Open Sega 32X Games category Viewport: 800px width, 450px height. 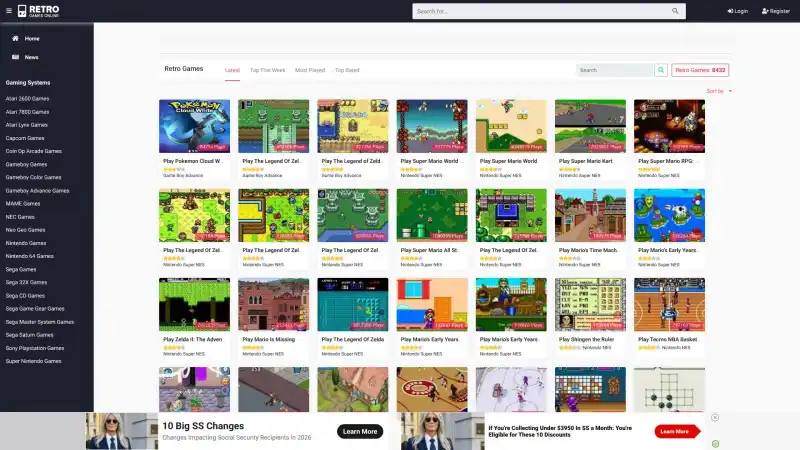[26, 282]
